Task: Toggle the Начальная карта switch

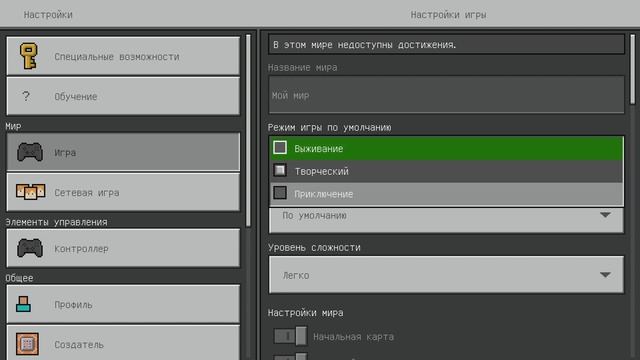Action: coord(290,336)
